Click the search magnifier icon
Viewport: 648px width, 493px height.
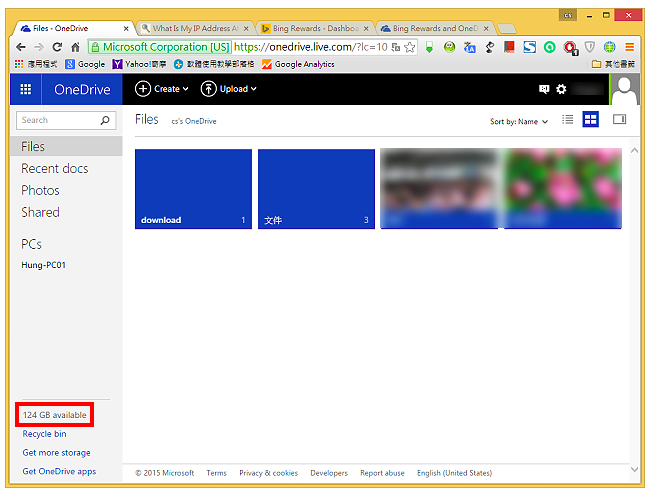tap(105, 120)
